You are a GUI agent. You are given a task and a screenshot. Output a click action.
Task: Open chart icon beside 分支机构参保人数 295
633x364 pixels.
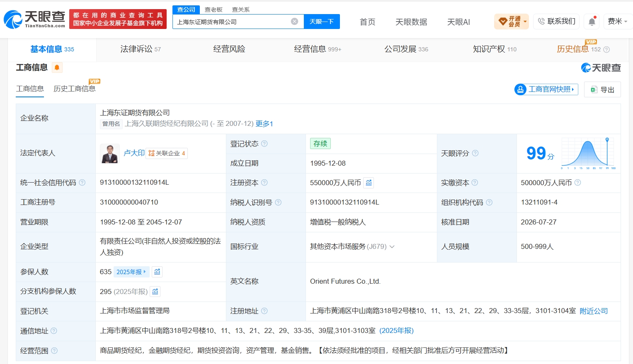[155, 292]
